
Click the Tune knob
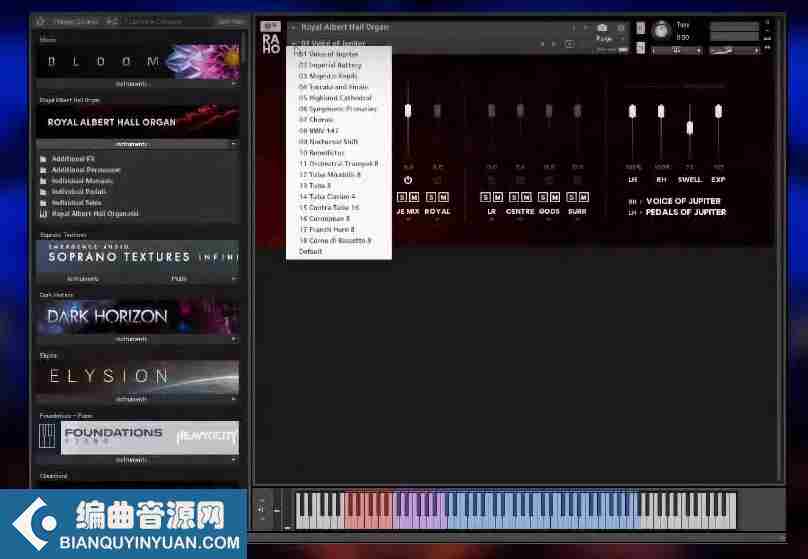click(661, 30)
